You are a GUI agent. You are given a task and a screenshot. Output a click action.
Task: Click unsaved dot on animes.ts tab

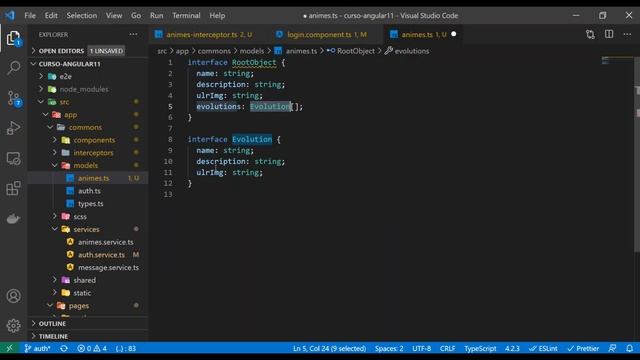pos(453,34)
